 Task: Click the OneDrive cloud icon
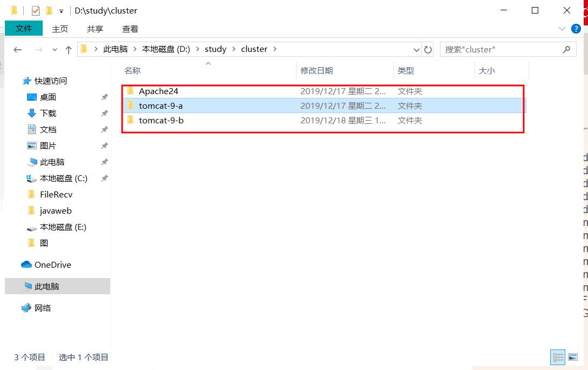[x=26, y=265]
